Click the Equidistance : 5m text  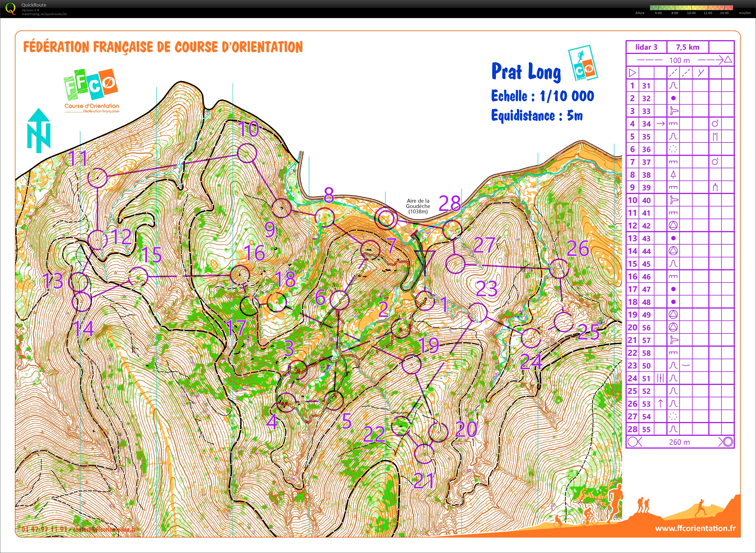click(x=537, y=116)
